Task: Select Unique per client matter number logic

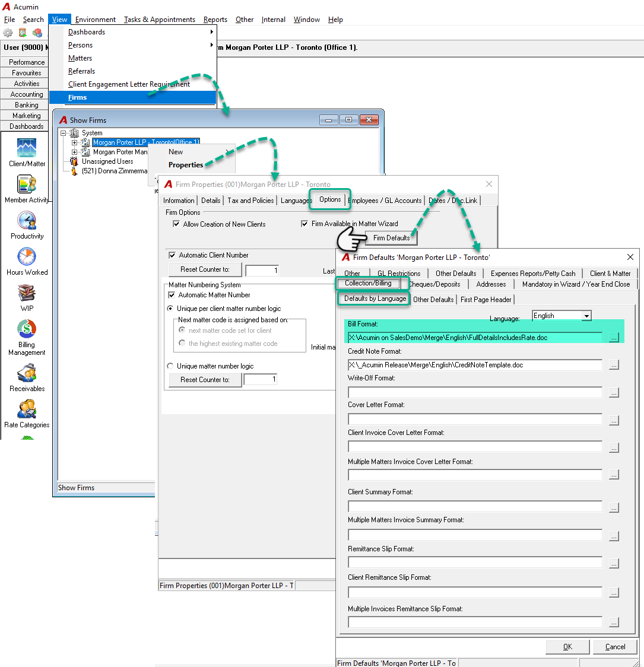Action: pyautogui.click(x=170, y=309)
